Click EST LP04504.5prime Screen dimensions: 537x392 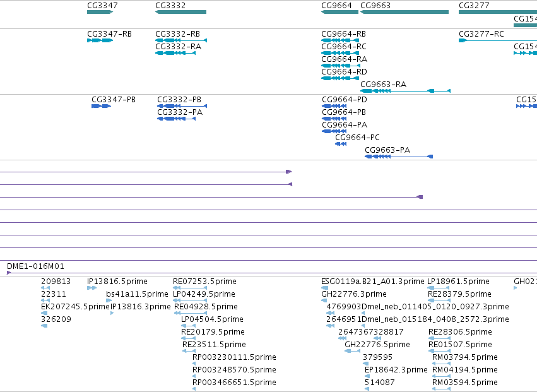point(189,326)
